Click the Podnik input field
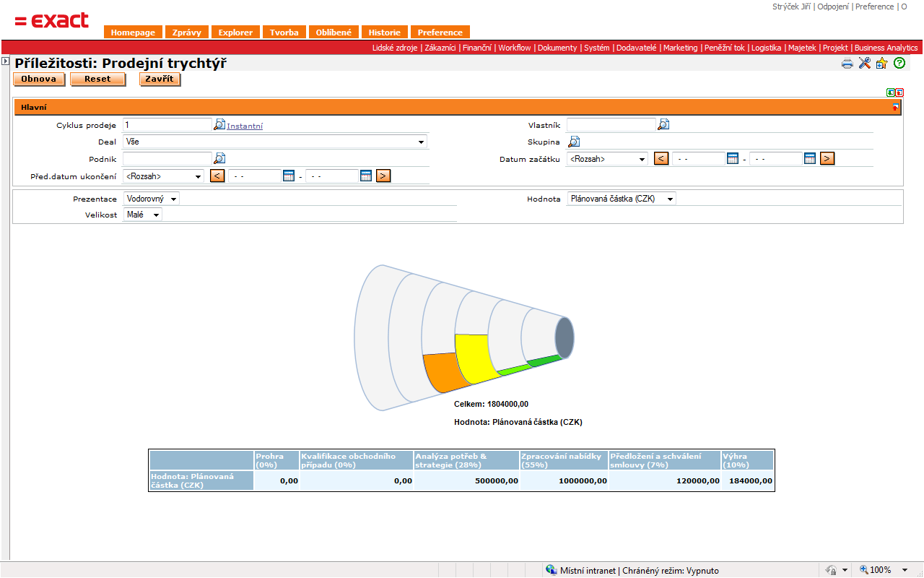This screenshot has width=924, height=578. click(x=167, y=158)
